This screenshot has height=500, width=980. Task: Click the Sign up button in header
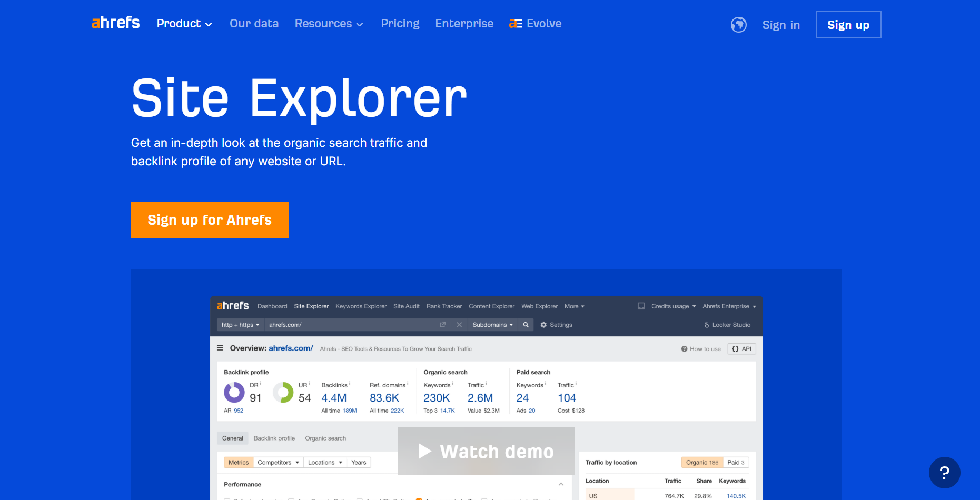(848, 25)
